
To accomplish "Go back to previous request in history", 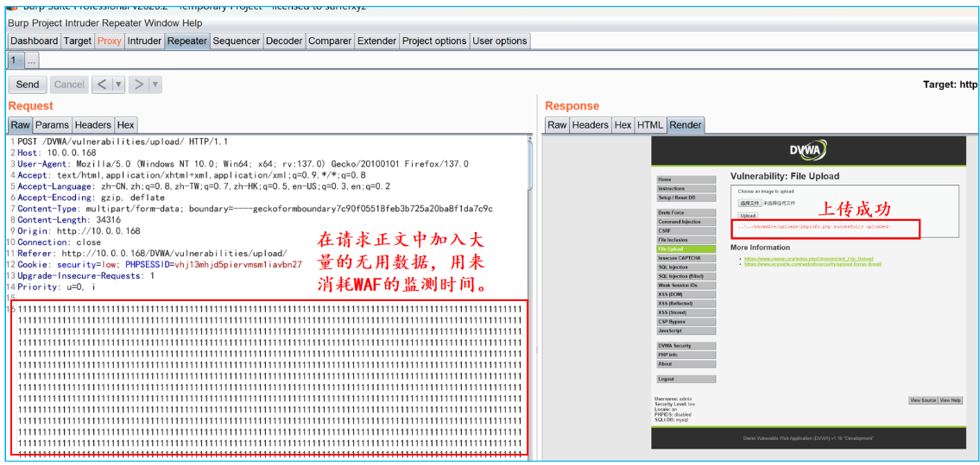I will (x=101, y=85).
